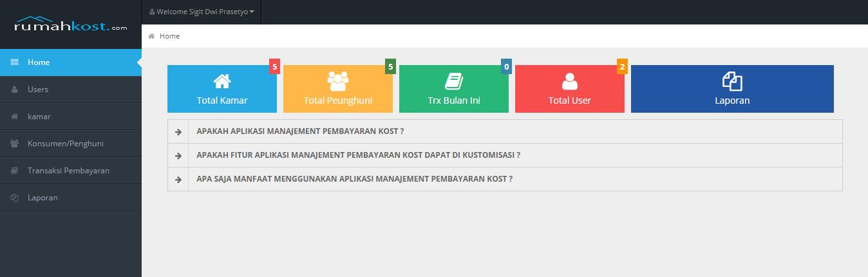The image size is (868, 277).
Task: Expand arrow for Apakah Aplikasi Manajement Pembayaran Kost
Action: (x=178, y=131)
